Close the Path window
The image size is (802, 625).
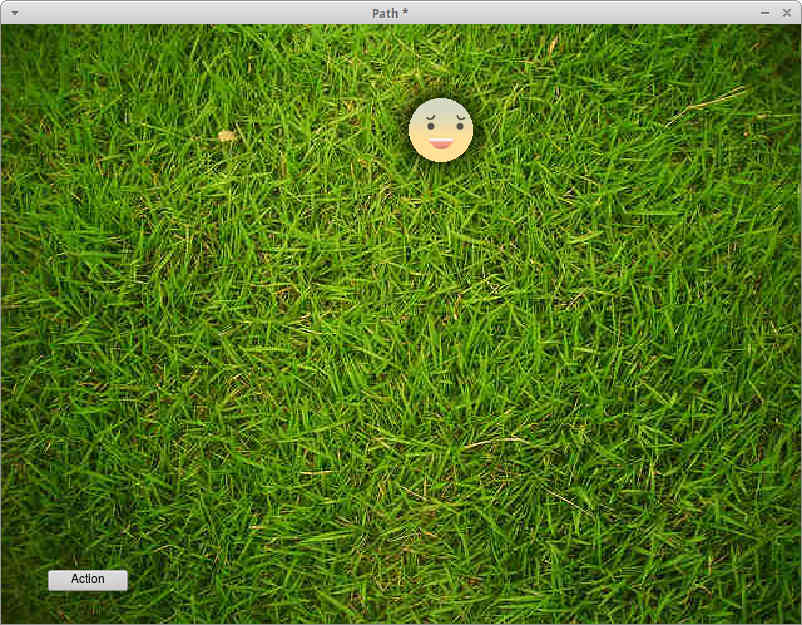[786, 12]
